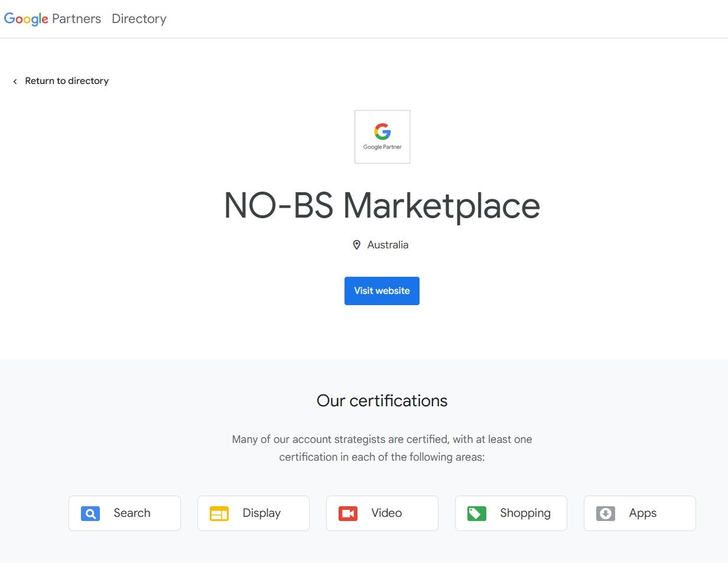Select the Apps certification label

tap(642, 513)
